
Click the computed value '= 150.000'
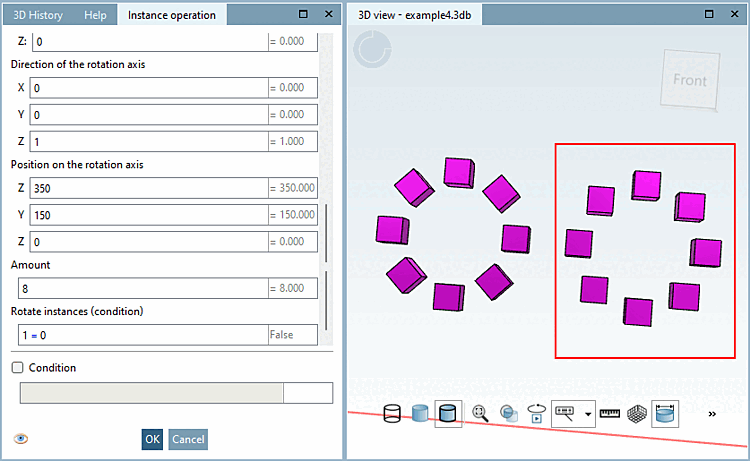[292, 215]
